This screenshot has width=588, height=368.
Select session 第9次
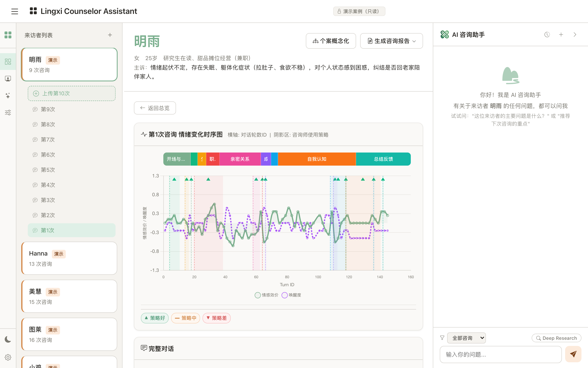tap(71, 109)
